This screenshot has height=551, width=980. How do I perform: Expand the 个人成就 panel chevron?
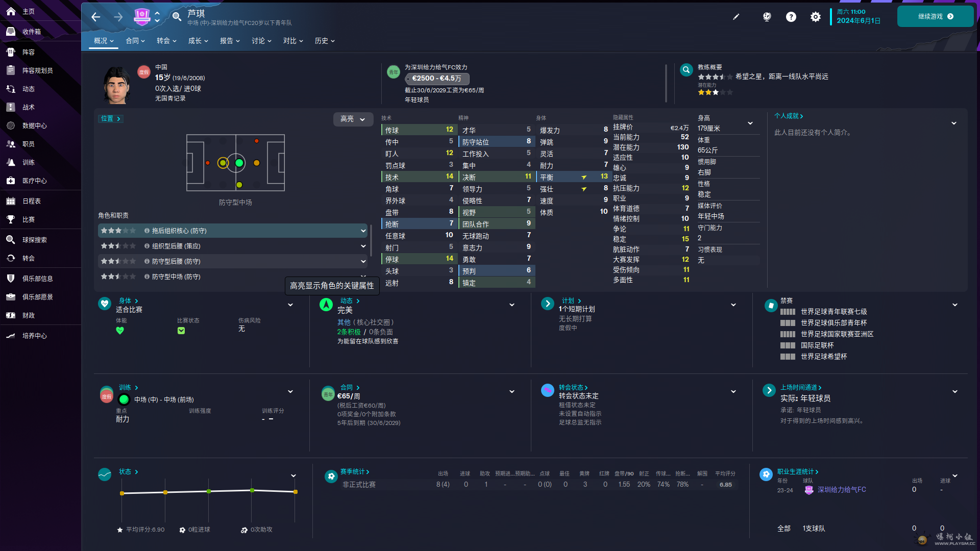953,123
